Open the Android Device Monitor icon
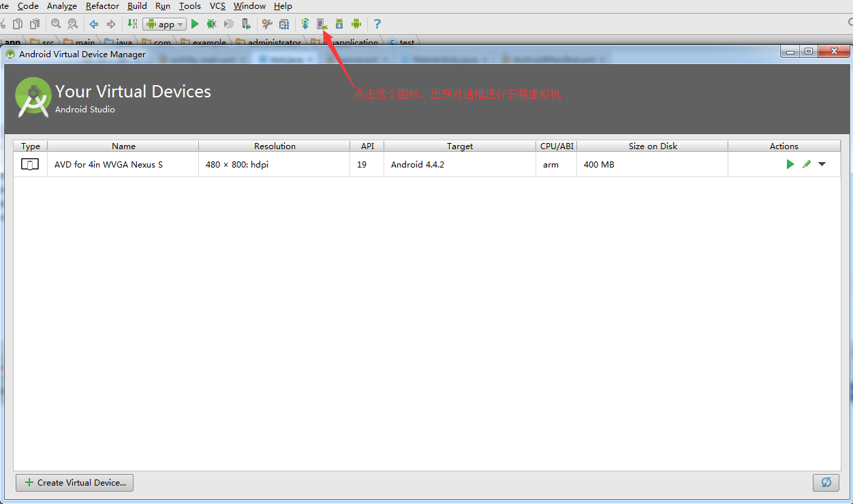The image size is (853, 504). (x=356, y=24)
